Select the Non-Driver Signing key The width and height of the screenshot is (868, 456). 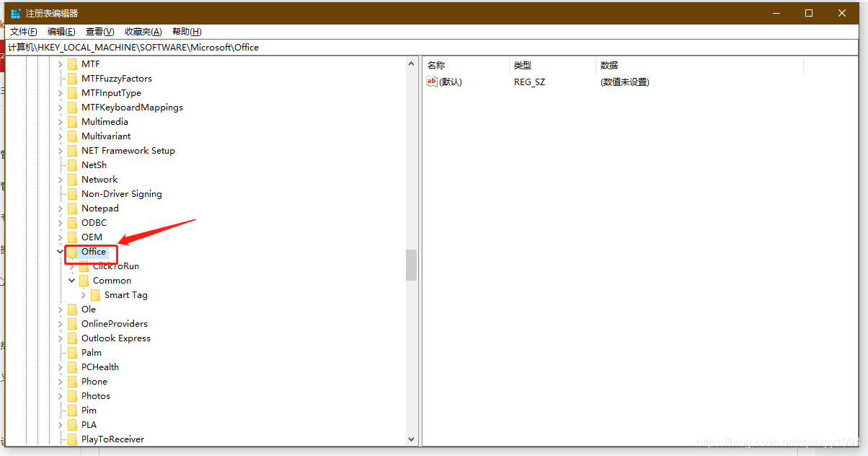point(121,194)
